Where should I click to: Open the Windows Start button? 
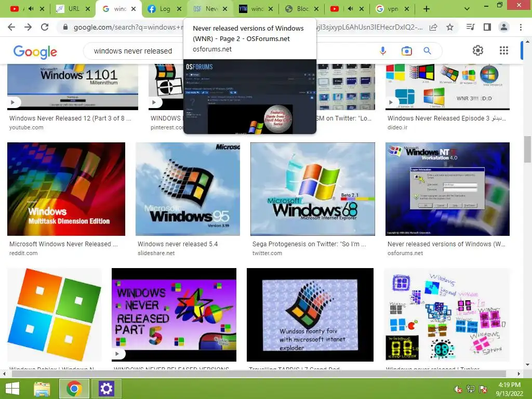12,389
